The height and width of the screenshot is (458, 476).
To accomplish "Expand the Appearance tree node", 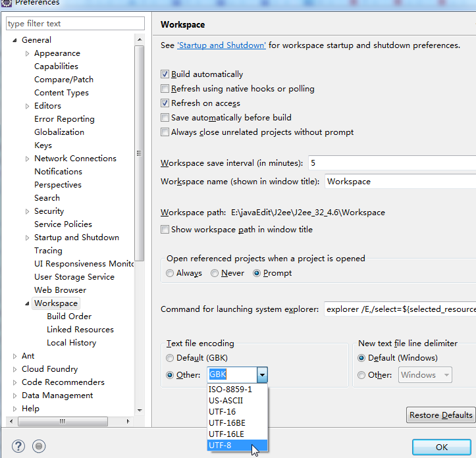I will [x=27, y=54].
